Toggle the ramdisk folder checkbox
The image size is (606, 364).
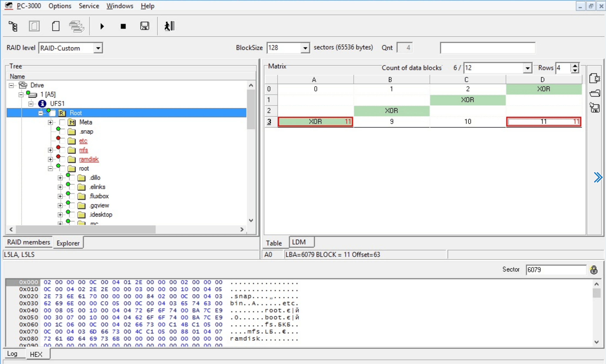[62, 160]
